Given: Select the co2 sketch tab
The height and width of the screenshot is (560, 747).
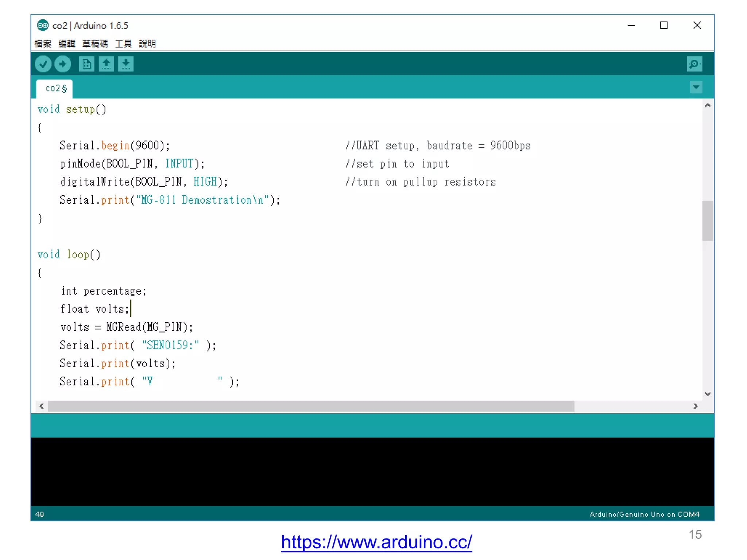Looking at the screenshot, I should point(55,89).
